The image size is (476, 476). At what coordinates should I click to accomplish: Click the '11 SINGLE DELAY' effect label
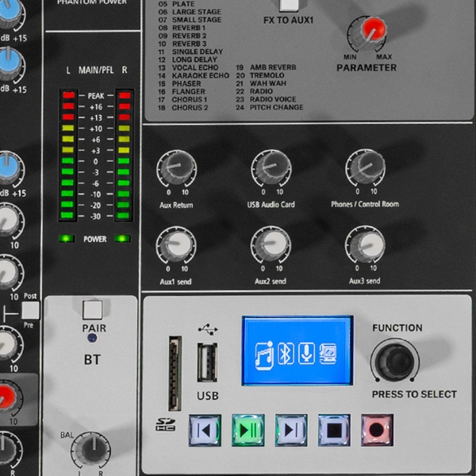[190, 52]
